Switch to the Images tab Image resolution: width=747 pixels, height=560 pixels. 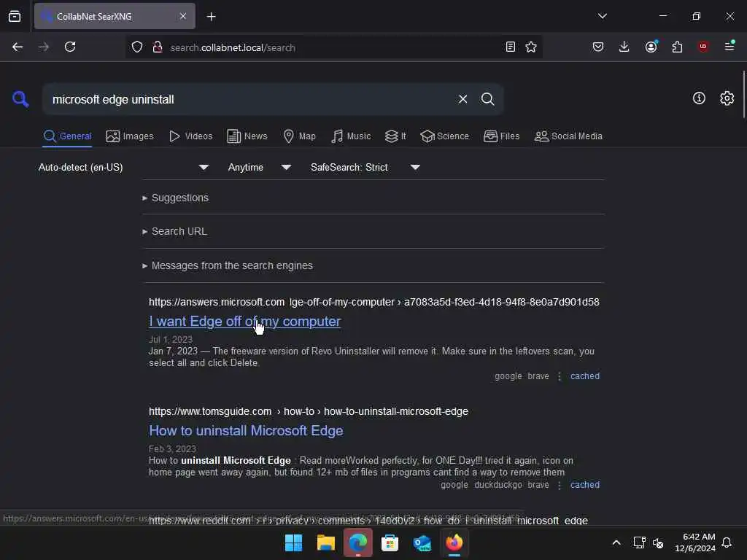pos(130,136)
